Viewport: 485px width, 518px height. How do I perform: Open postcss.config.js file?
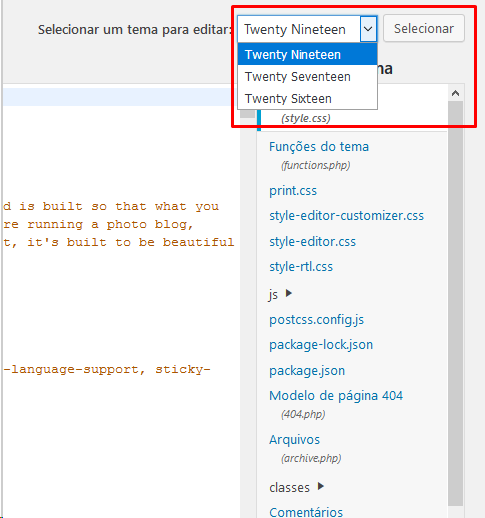click(x=316, y=320)
